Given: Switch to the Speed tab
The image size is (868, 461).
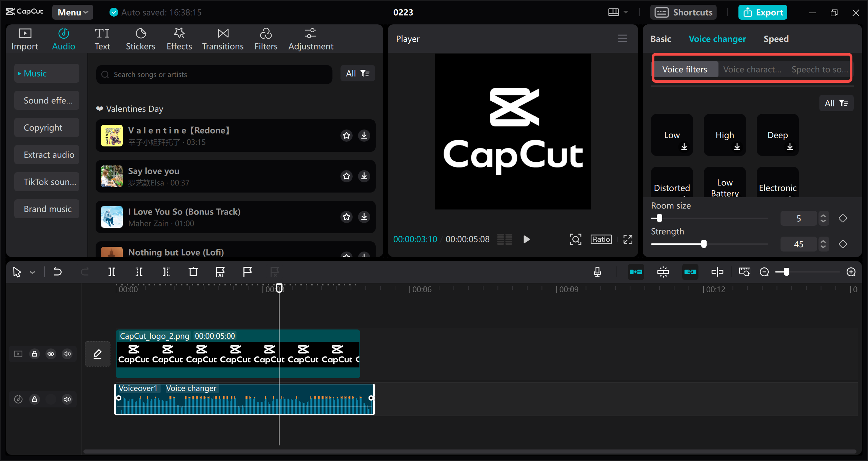Looking at the screenshot, I should point(776,39).
